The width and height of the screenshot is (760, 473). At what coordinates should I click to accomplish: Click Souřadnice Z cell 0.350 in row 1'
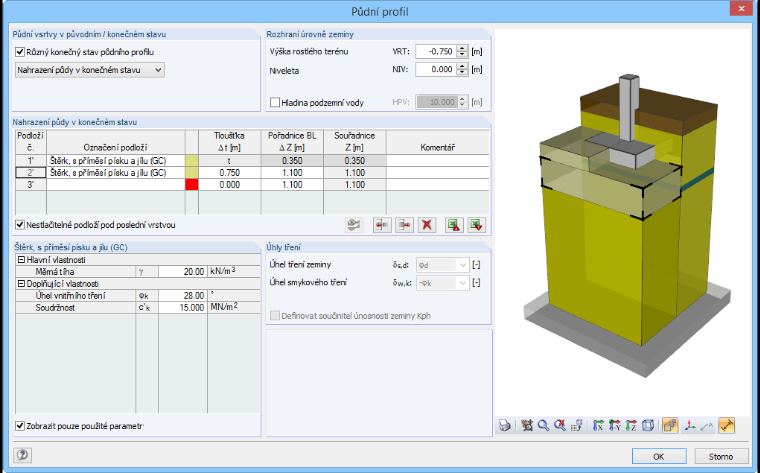point(355,160)
